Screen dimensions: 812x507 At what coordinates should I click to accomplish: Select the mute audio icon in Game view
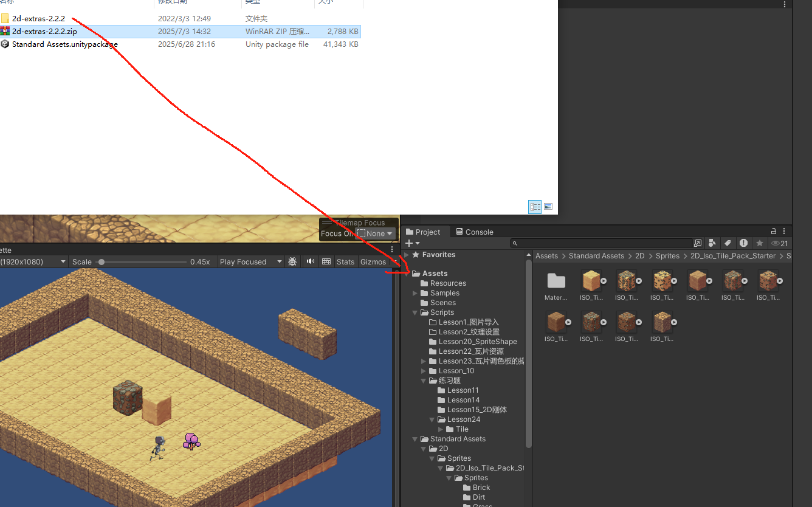pyautogui.click(x=311, y=261)
